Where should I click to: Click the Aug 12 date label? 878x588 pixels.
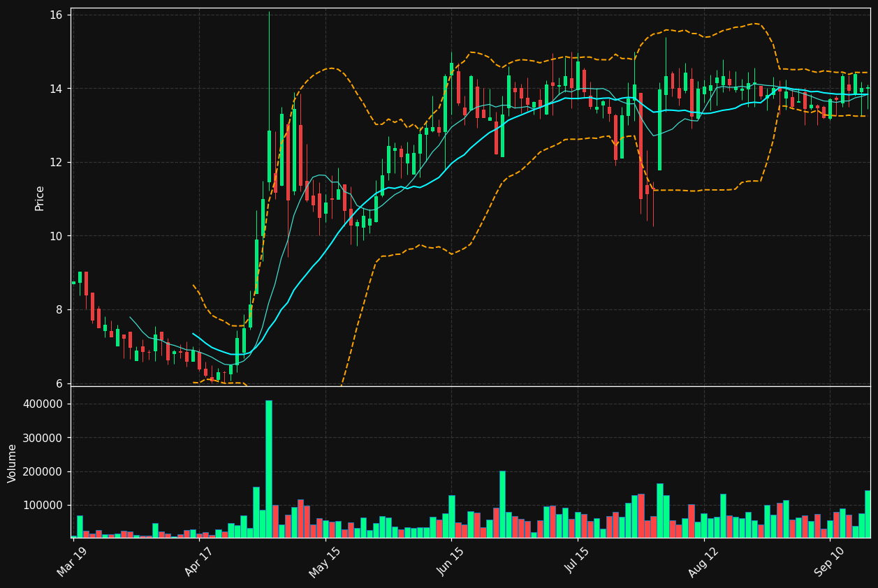coord(703,561)
